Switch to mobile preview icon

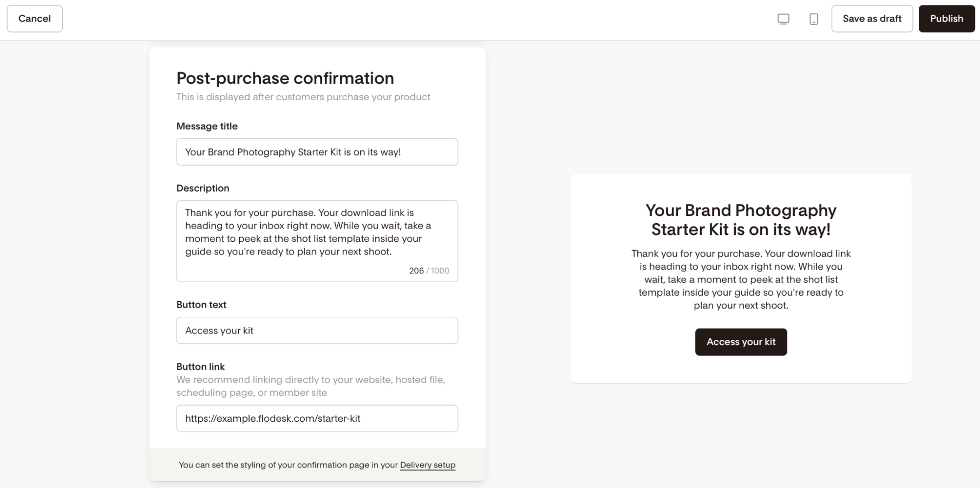[x=814, y=19]
